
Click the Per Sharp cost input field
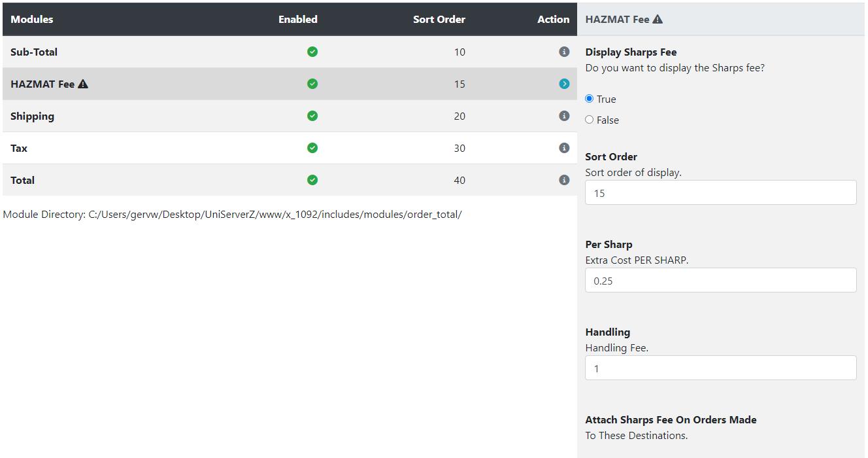point(721,280)
